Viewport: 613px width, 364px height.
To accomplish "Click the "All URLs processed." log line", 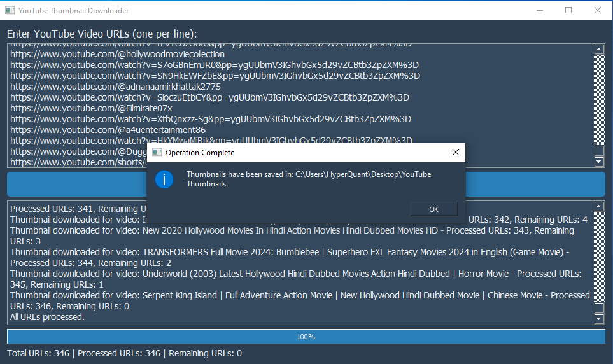I will pos(48,317).
